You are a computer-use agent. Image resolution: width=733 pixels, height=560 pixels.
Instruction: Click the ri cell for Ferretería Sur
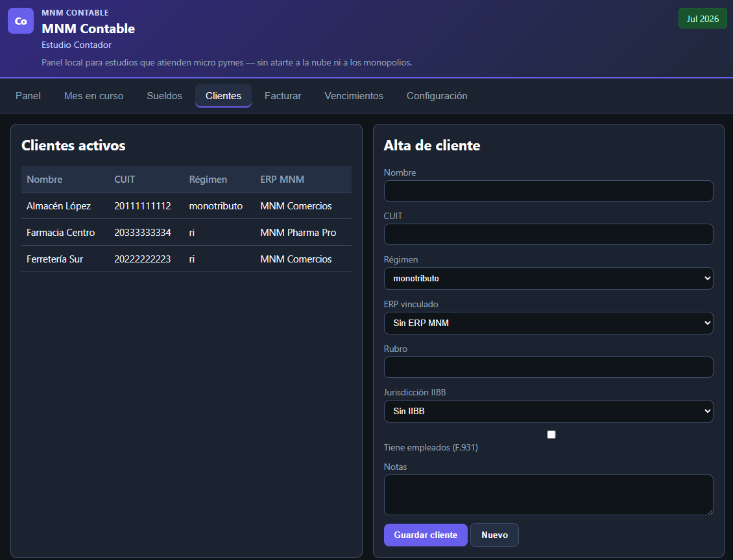(x=191, y=259)
